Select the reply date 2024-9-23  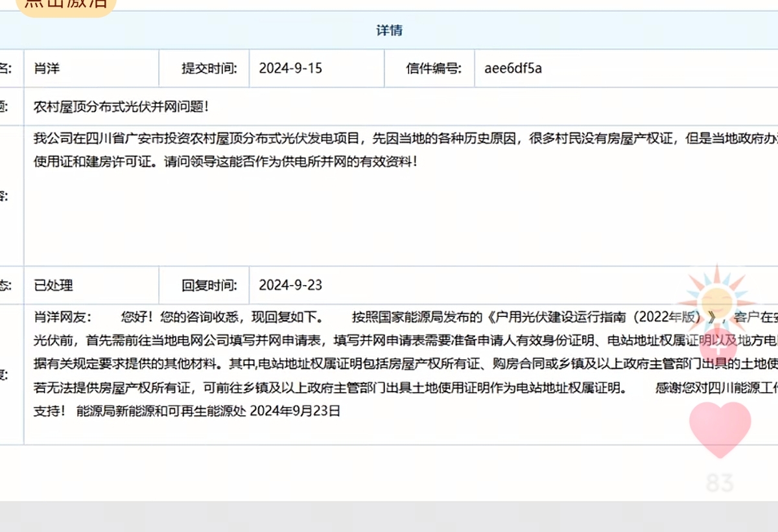(x=290, y=285)
